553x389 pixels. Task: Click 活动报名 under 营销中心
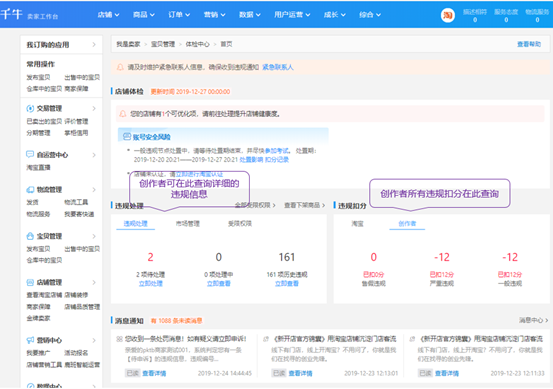coord(76,353)
